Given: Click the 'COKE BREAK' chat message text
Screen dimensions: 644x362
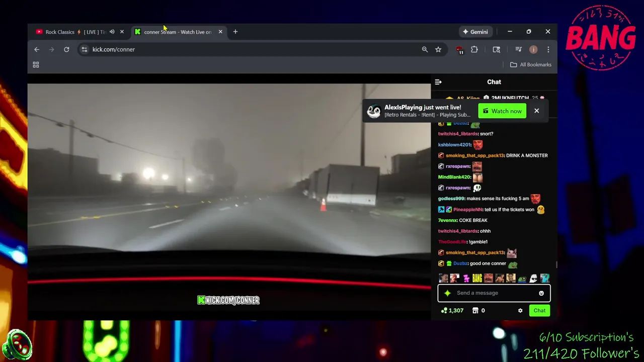Looking at the screenshot, I should [473, 220].
